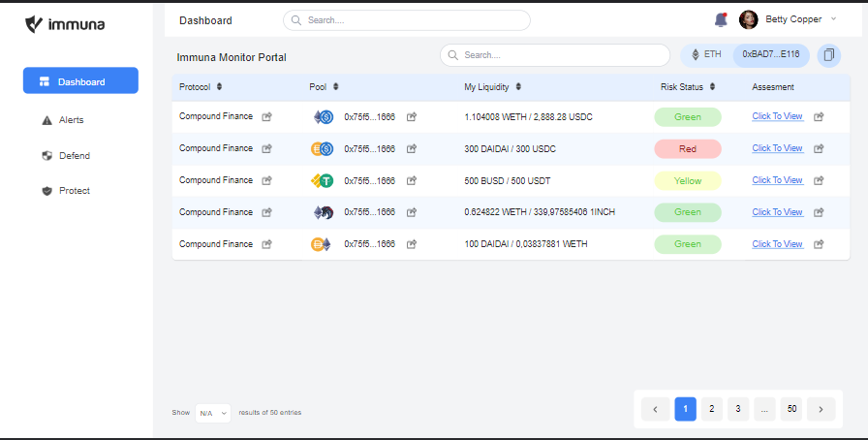
Task: Open assessment external icon in Red status row
Action: [819, 148]
